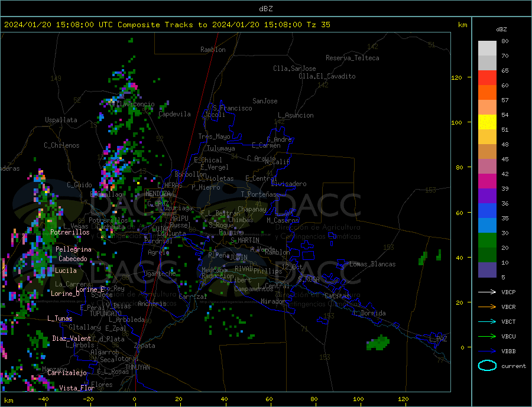The image size is (532, 407).
Task: Click the MENDOZA city label
Action: pyautogui.click(x=158, y=194)
